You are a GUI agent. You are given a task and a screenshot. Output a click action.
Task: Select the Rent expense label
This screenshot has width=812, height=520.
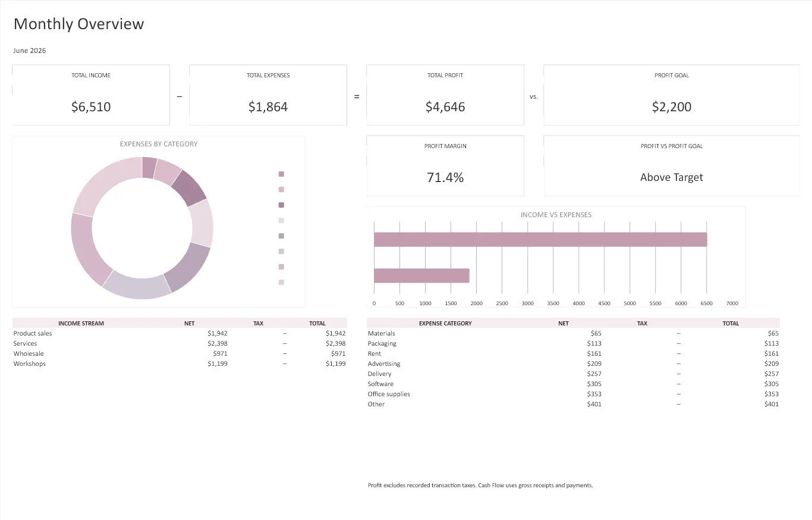click(x=374, y=353)
